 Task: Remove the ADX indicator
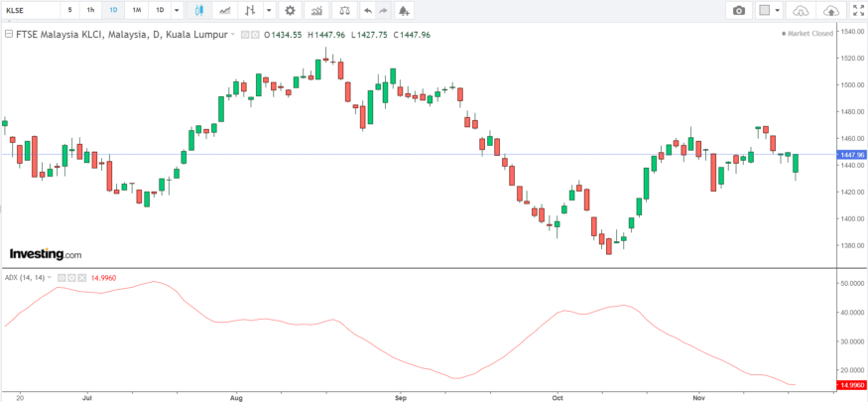click(81, 278)
